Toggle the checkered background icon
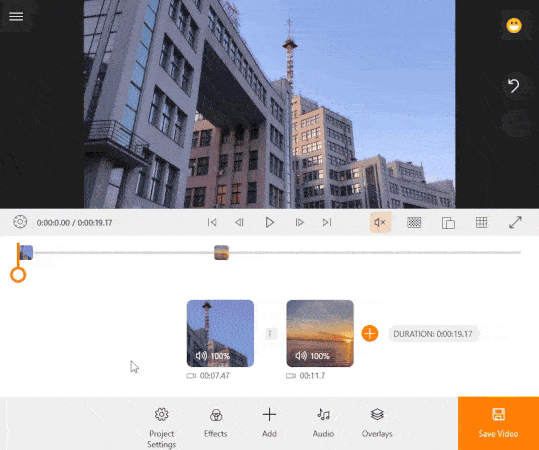Image resolution: width=539 pixels, height=450 pixels. pyautogui.click(x=414, y=222)
